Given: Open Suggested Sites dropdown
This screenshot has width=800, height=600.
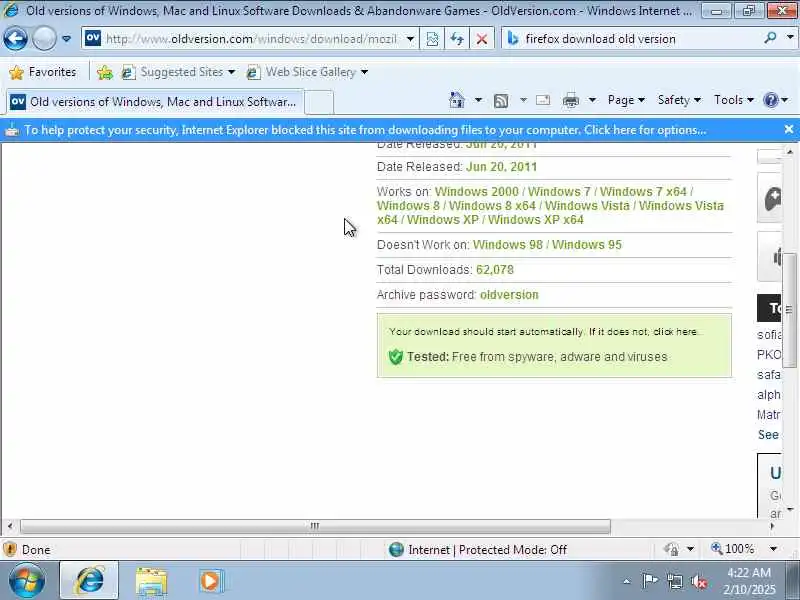Looking at the screenshot, I should (179, 72).
